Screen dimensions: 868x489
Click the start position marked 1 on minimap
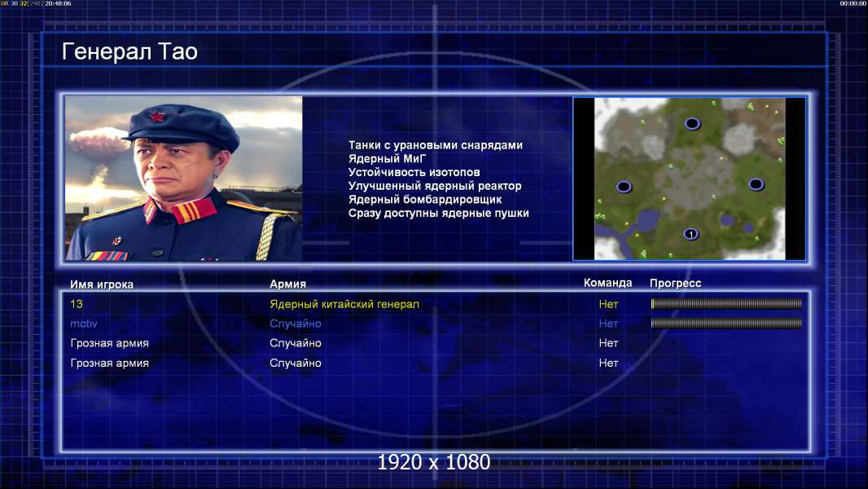point(690,234)
